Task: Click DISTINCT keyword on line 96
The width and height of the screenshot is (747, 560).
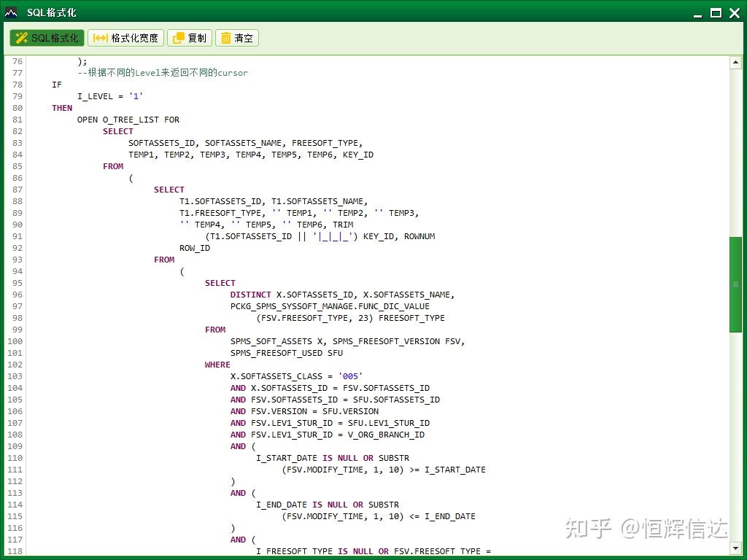Action: tap(251, 295)
